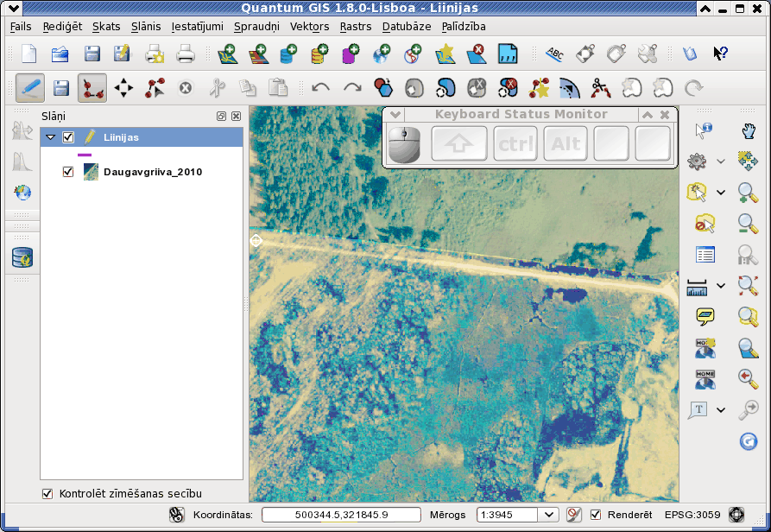Expand dropdown beside Text Annotation tool
771x532 pixels.
point(721,409)
